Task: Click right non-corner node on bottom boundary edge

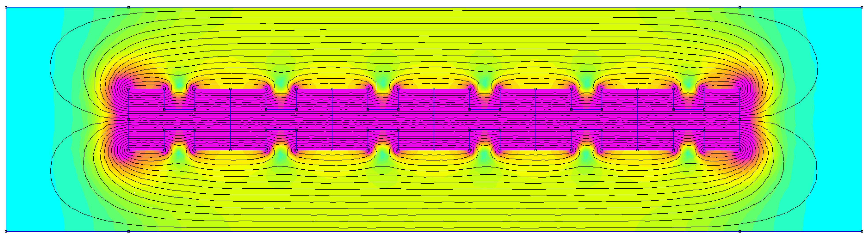Action: click(740, 231)
